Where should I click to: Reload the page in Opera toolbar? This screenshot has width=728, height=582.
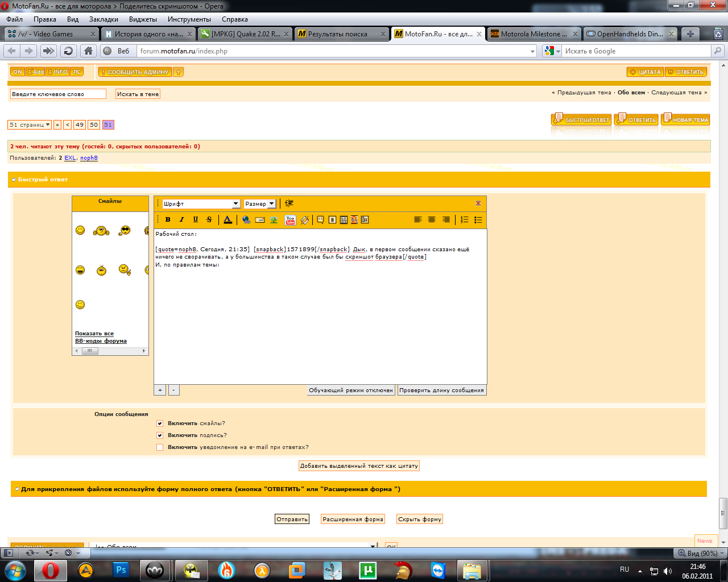[68, 51]
